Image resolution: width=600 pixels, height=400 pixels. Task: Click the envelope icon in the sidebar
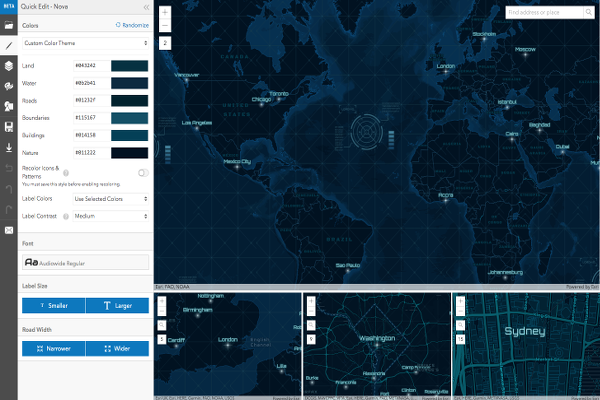(x=8, y=229)
